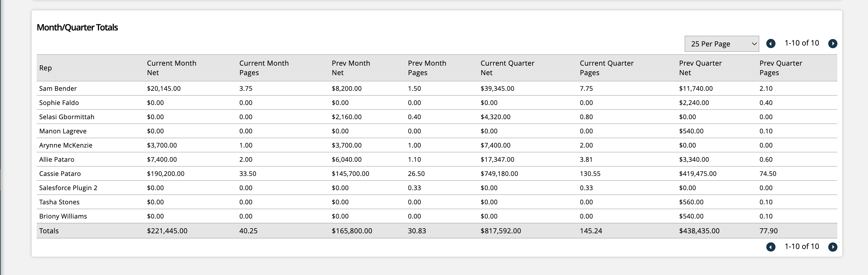Screen dimensions: 868x275
Task: Click the next-page arrow below the Totals row
Action: point(833,247)
